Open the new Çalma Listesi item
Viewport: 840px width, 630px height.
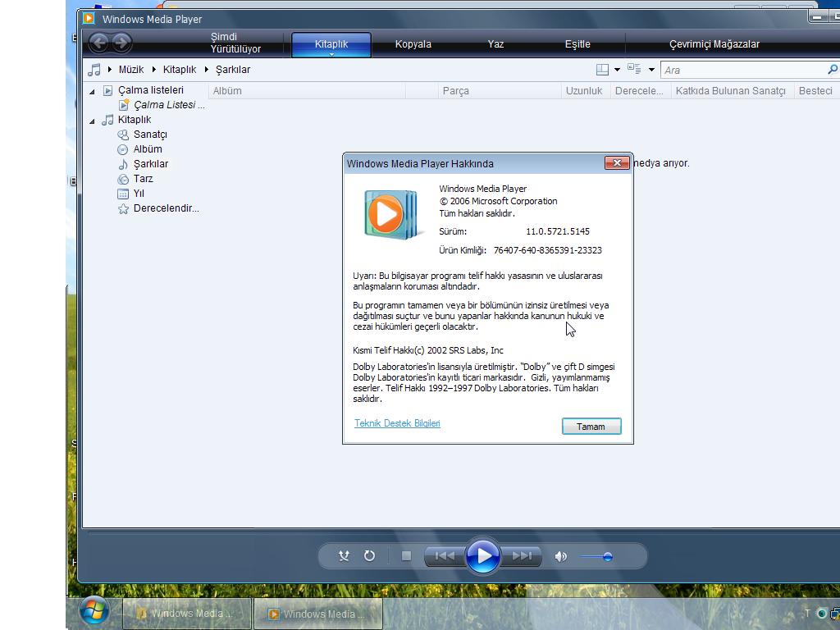tap(169, 105)
